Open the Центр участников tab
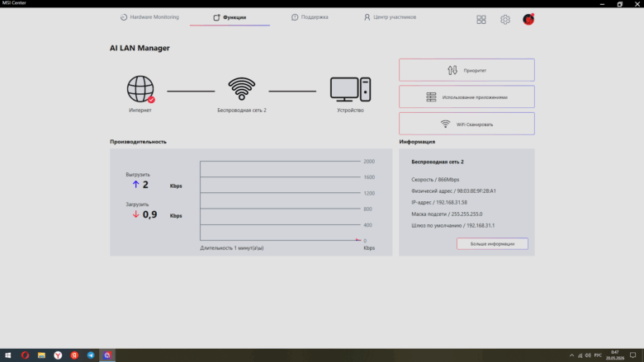This screenshot has width=644, height=362. click(x=390, y=17)
